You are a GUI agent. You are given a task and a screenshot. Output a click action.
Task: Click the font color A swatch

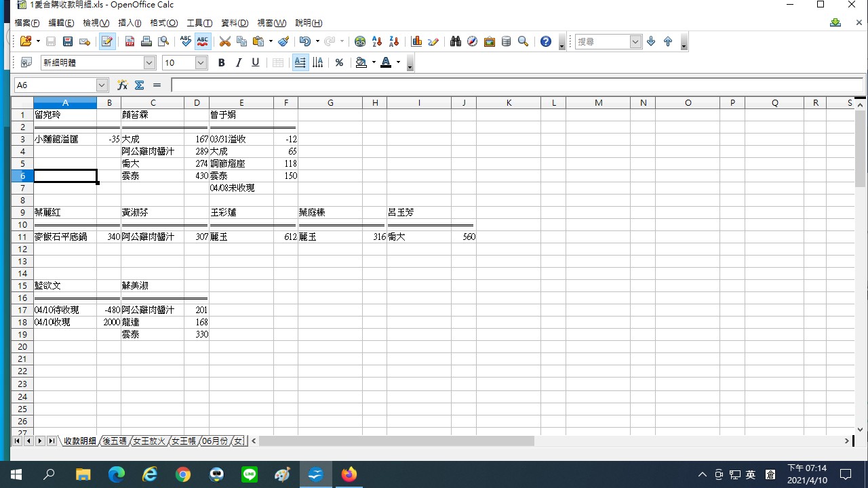[x=386, y=63]
